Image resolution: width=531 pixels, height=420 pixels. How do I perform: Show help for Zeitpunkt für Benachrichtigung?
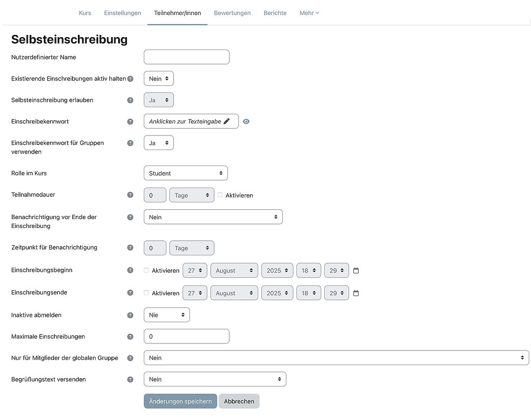(x=130, y=247)
